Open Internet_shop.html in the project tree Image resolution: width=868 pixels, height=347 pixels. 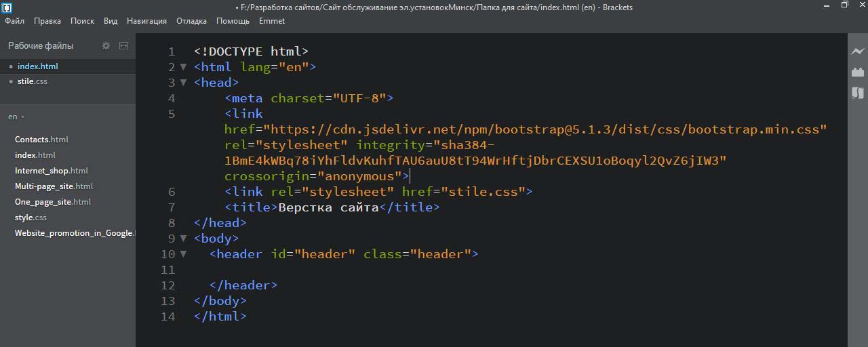51,171
